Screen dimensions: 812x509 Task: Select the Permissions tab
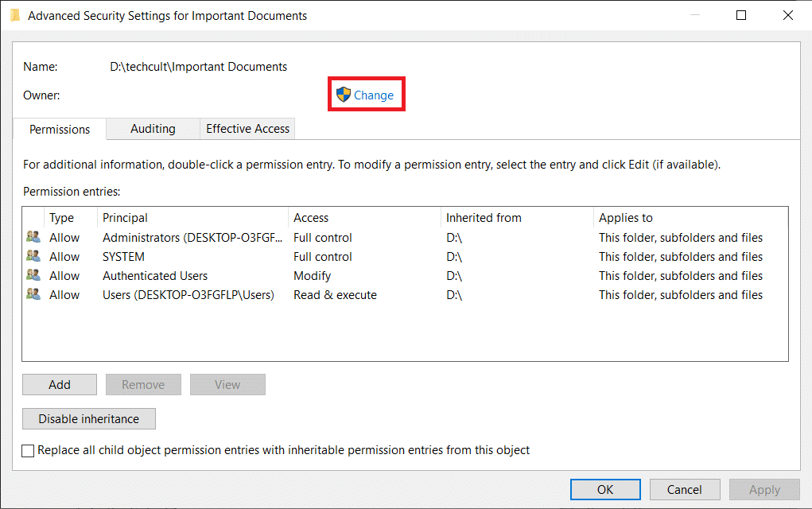pyautogui.click(x=60, y=129)
